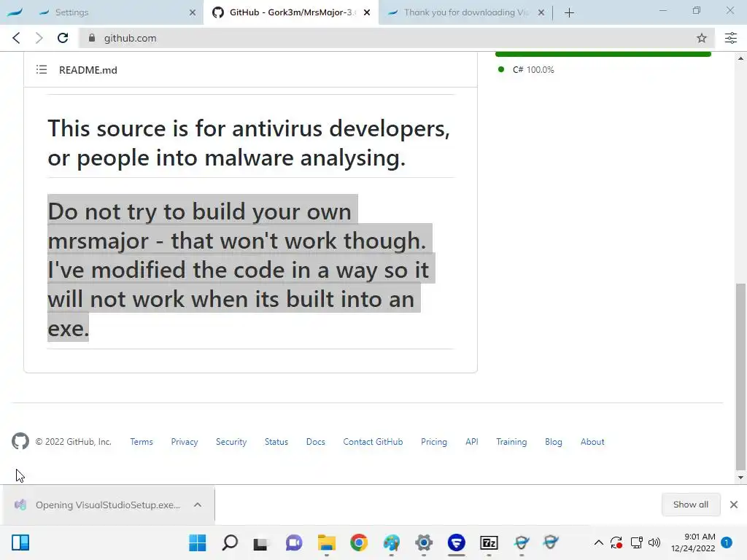Open README.md table of contents icon
This screenshot has width=747, height=560.
[x=42, y=70]
